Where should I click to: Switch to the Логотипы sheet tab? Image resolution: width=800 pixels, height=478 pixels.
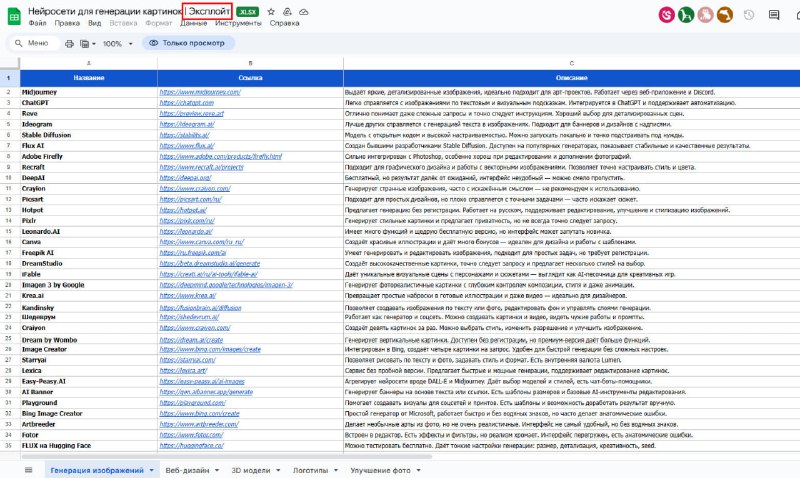pyautogui.click(x=310, y=470)
